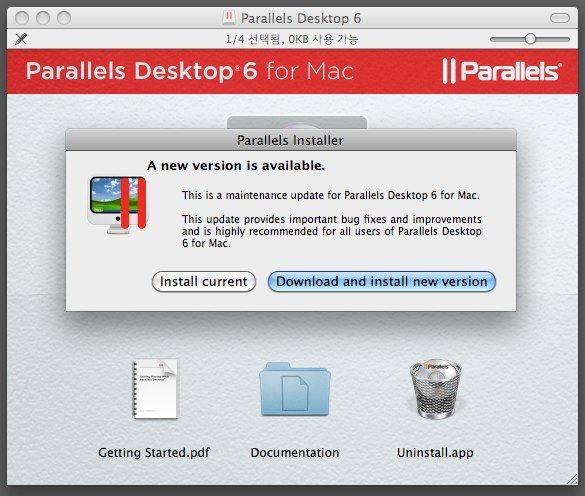585x496 pixels.
Task: Minimize the Parallels Desktop 6 window
Action: [x=43, y=18]
